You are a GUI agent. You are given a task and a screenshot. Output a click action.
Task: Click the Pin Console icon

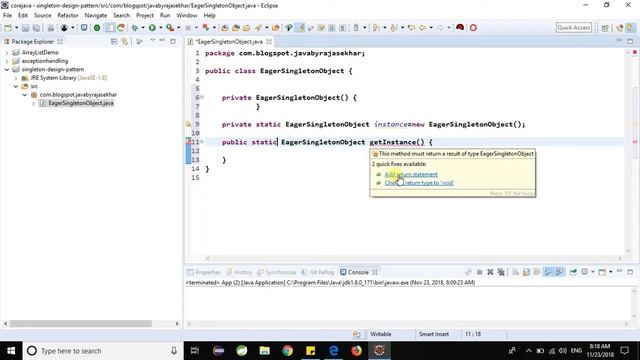(573, 272)
